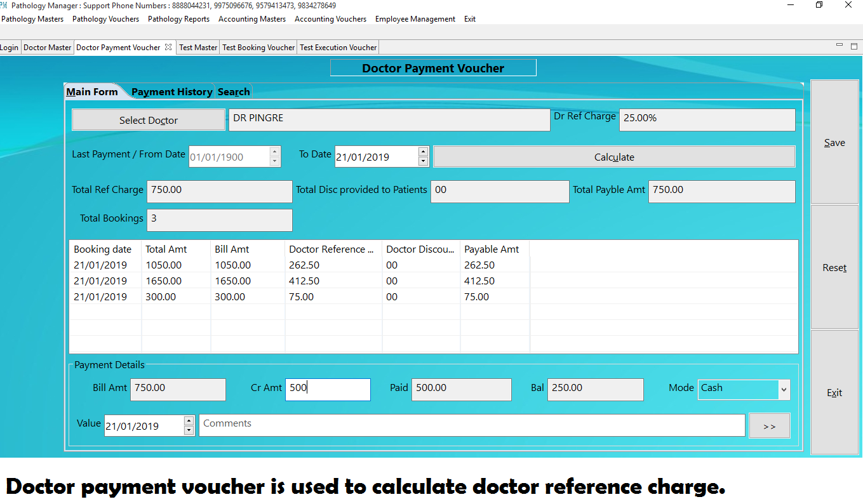Image resolution: width=863 pixels, height=504 pixels.
Task: Click the Dr Ref Charge 25.00% field
Action: tap(707, 120)
